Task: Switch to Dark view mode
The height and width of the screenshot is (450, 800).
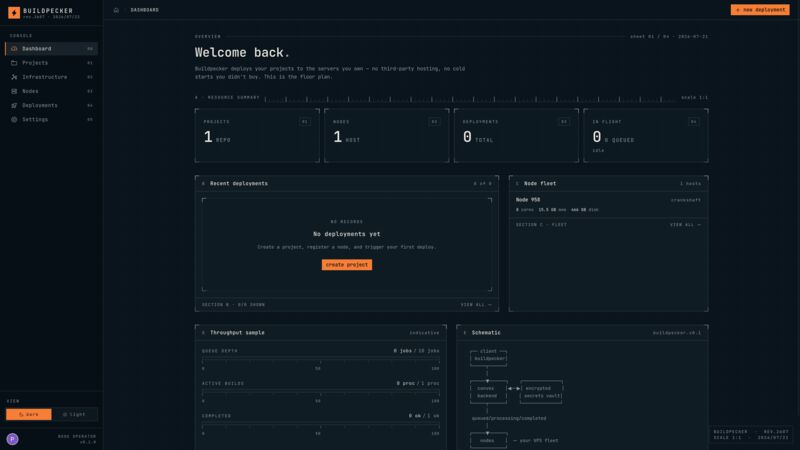Action: pyautogui.click(x=29, y=414)
